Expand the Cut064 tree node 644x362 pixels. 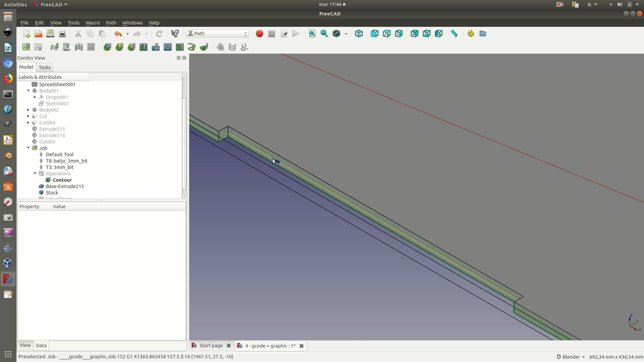coord(29,122)
